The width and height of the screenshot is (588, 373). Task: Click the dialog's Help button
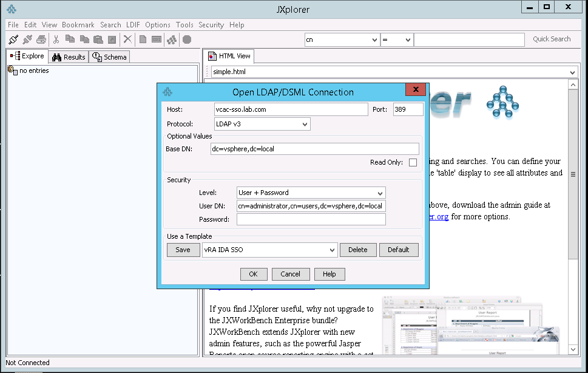coord(329,274)
